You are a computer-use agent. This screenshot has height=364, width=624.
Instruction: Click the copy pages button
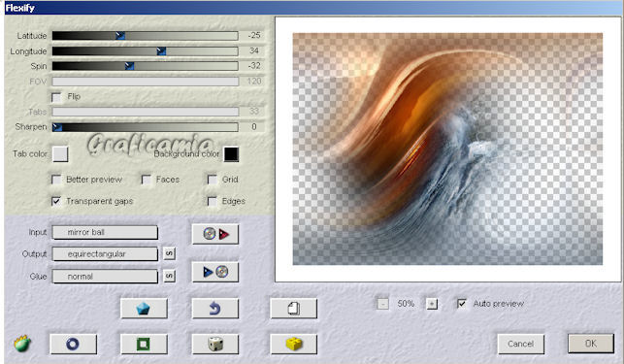coord(294,309)
